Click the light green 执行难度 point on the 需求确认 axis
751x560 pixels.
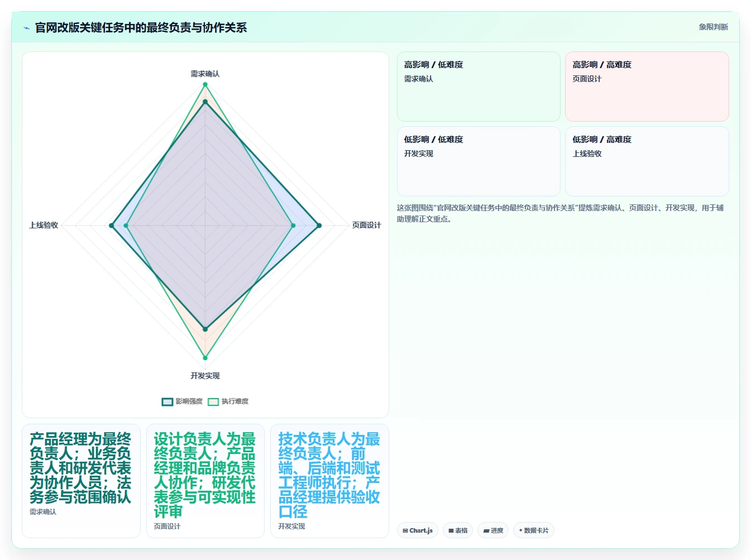pyautogui.click(x=205, y=84)
